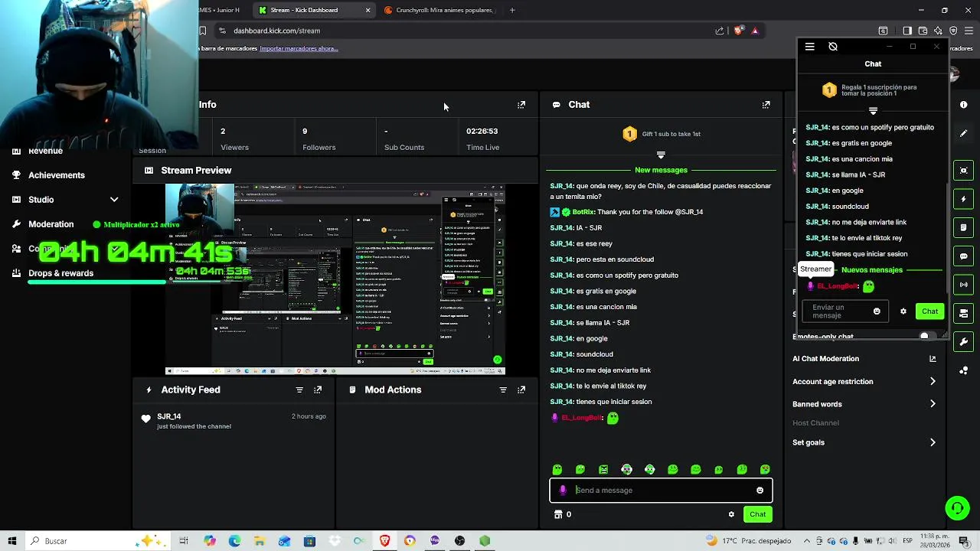Pop out the Mod Actions panel
980x551 pixels.
click(x=521, y=390)
